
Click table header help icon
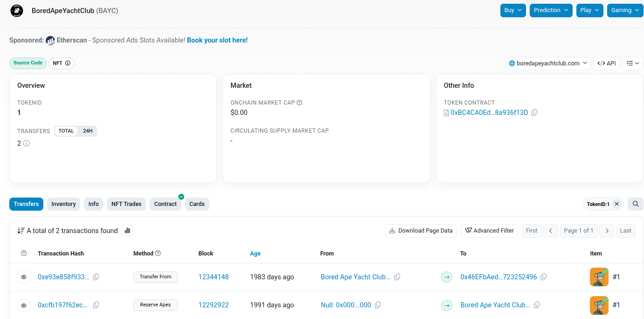pos(24,254)
